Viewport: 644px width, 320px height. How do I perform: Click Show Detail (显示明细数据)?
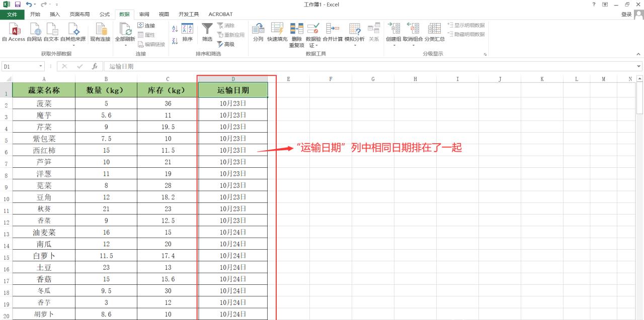pyautogui.click(x=466, y=25)
